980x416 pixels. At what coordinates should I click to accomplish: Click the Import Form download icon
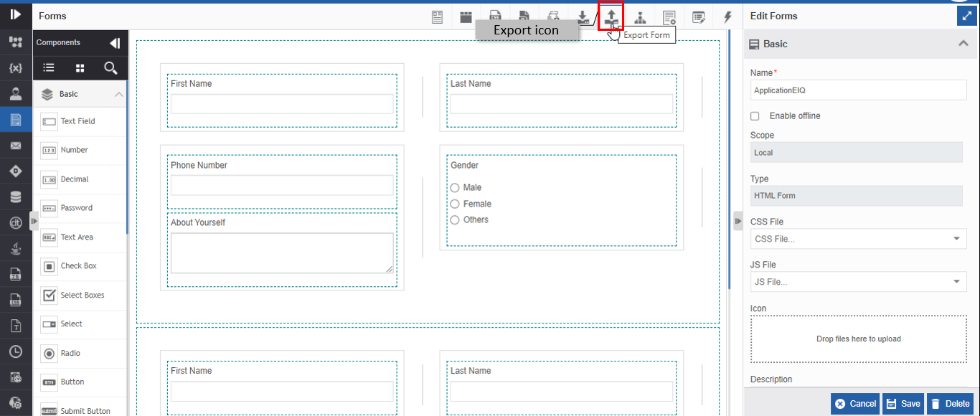point(583,16)
